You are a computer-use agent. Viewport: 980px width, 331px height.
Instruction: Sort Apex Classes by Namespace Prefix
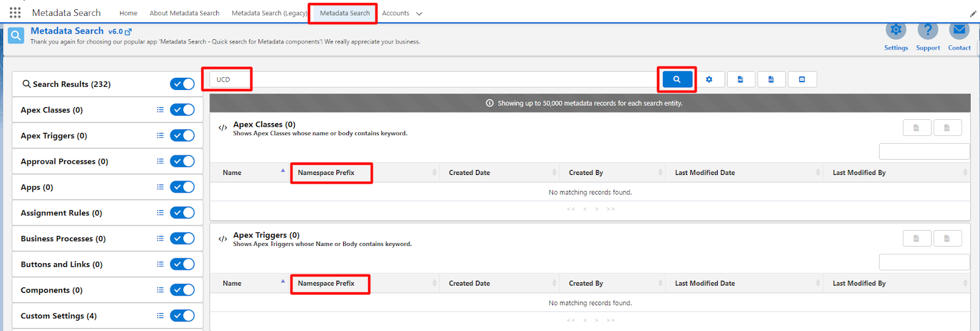tap(364, 173)
